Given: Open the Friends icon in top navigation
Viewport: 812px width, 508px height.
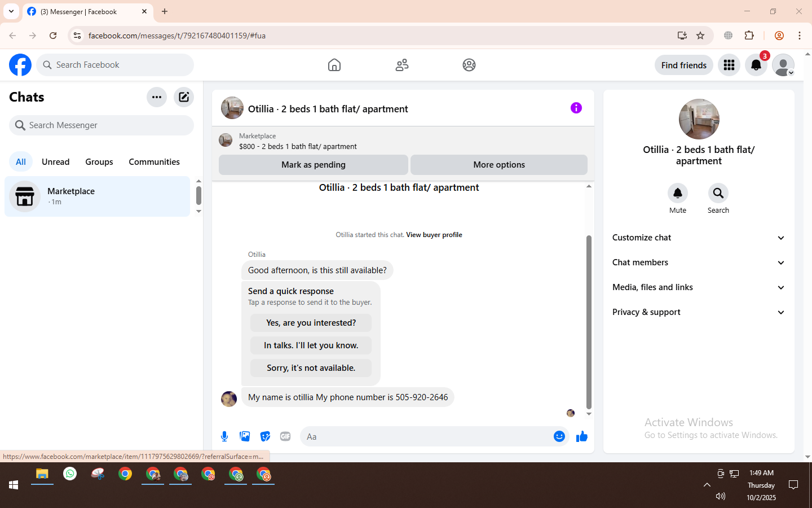Looking at the screenshot, I should point(402,65).
